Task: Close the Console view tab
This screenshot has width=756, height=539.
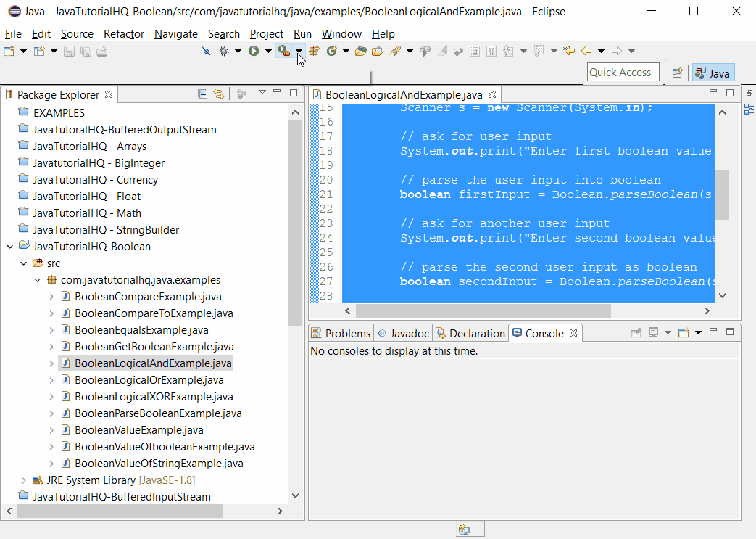Action: coord(573,333)
